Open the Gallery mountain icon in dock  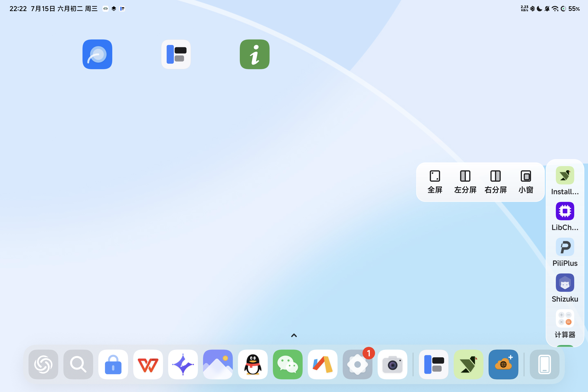pyautogui.click(x=218, y=364)
